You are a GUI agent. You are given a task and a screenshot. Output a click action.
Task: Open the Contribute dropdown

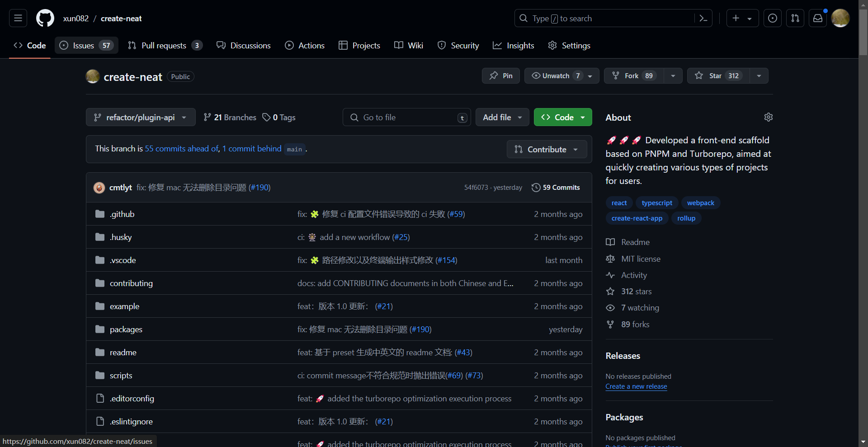[547, 149]
